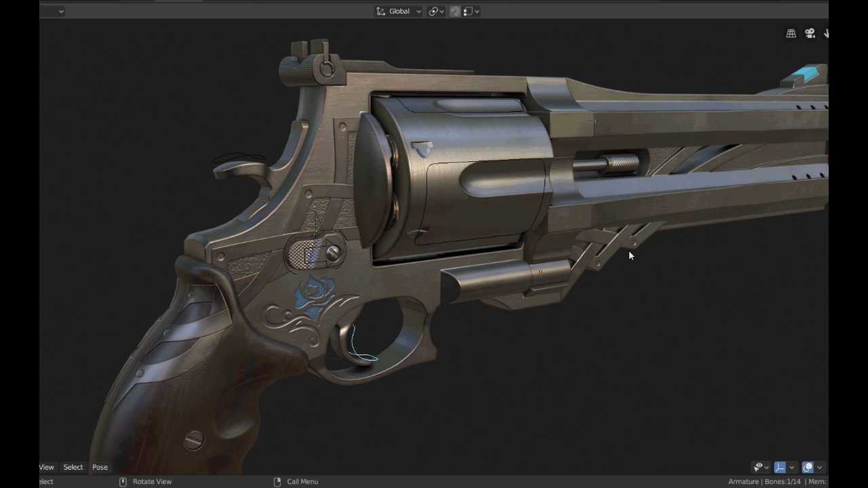Open the partially hidden dropdown in the top-left header
The height and width of the screenshot is (488, 868).
pyautogui.click(x=52, y=12)
